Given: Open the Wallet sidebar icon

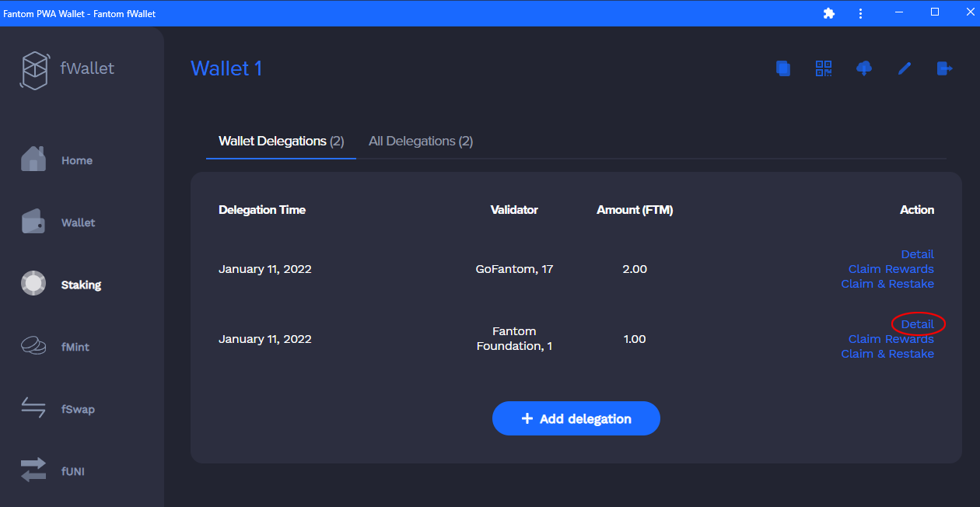Looking at the screenshot, I should (x=33, y=222).
